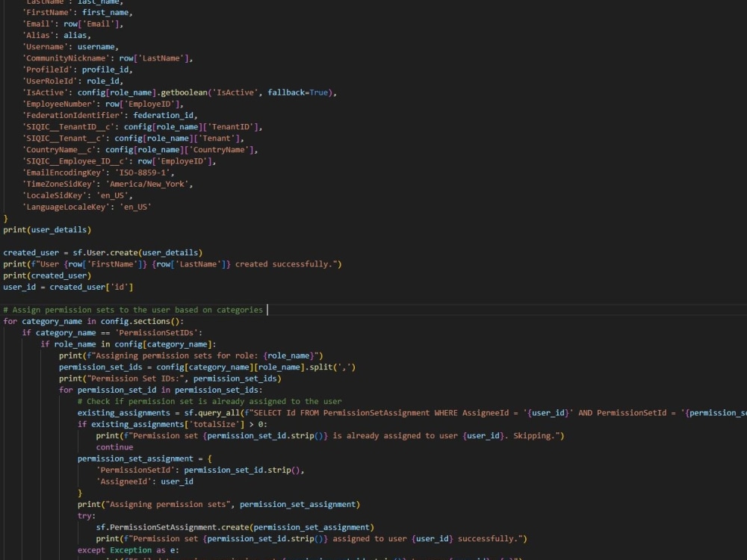Click the 'FederationIdentifier' dictionary key

(73, 115)
